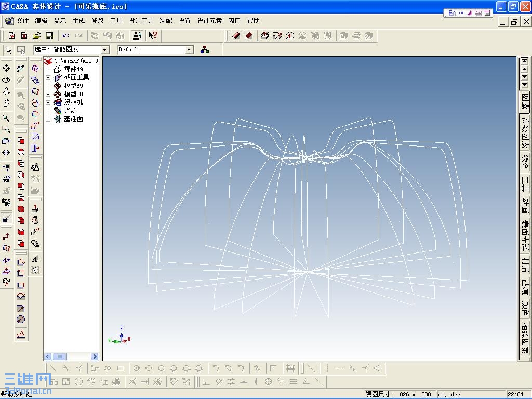Click the extrude up-arrow block icon
Screen dimensions: 532x399
tap(35, 209)
